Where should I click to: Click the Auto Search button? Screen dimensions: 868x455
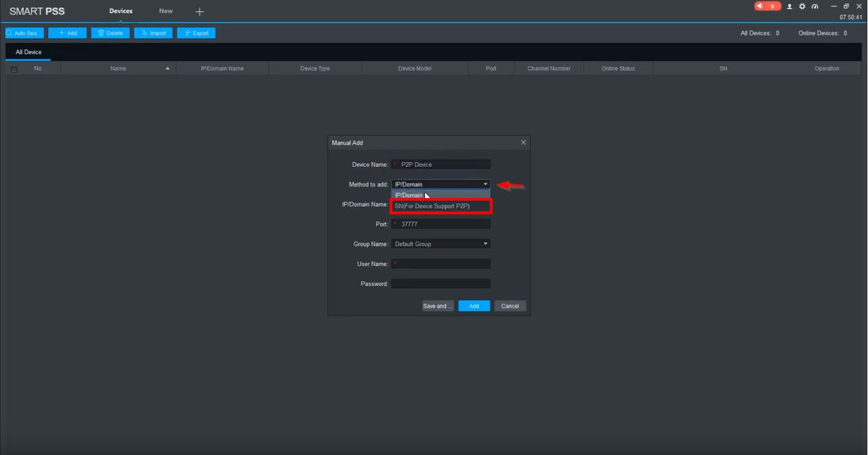point(24,33)
